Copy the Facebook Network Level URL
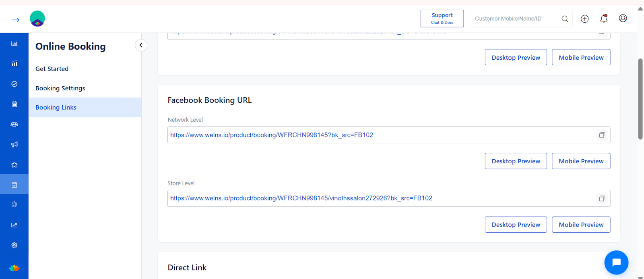The height and width of the screenshot is (279, 644). [602, 135]
